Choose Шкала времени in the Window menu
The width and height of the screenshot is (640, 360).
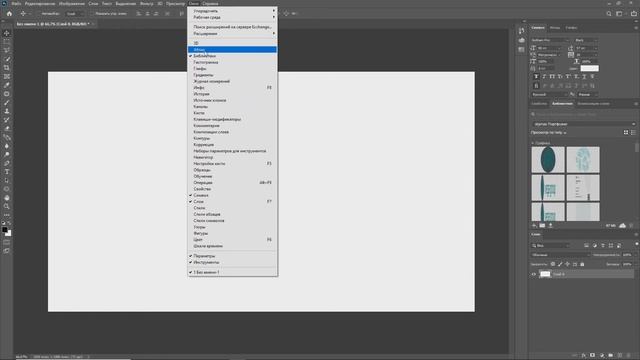(232, 246)
